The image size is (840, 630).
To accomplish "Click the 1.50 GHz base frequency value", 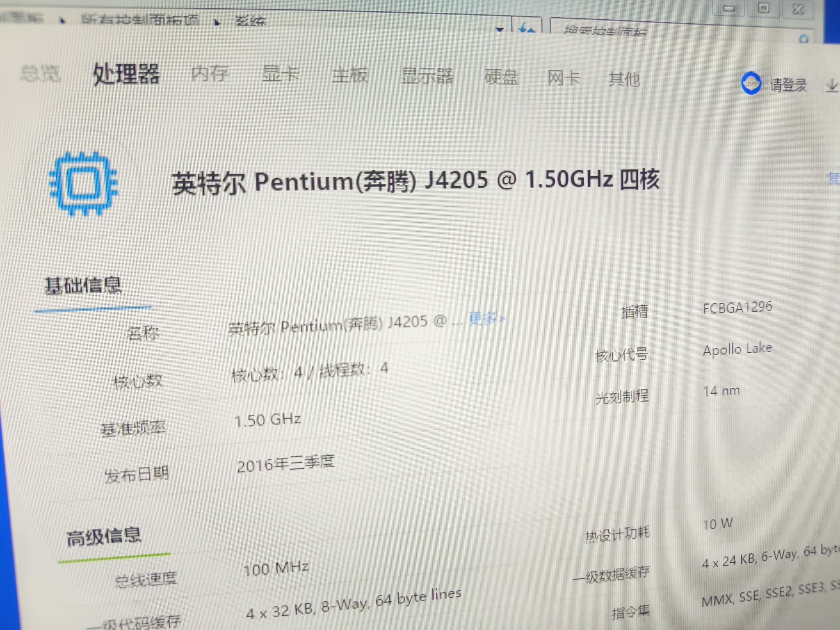I will [x=267, y=420].
